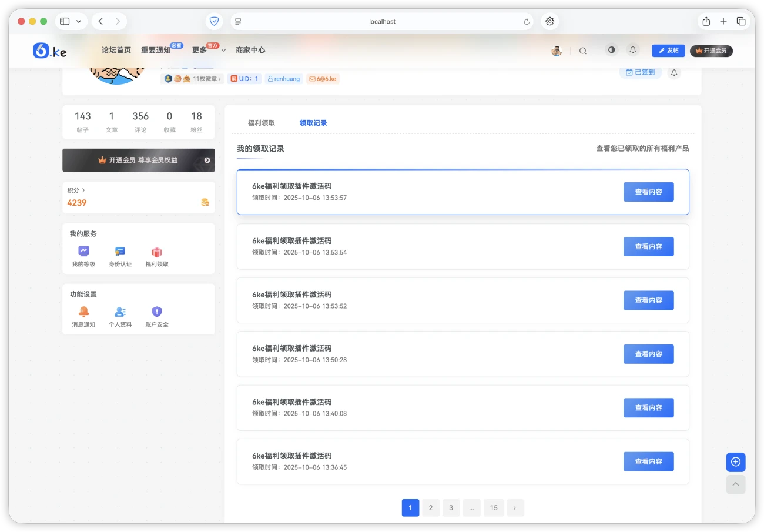The width and height of the screenshot is (764, 532).
Task: Open the 身份认证 service icon
Action: point(120,252)
